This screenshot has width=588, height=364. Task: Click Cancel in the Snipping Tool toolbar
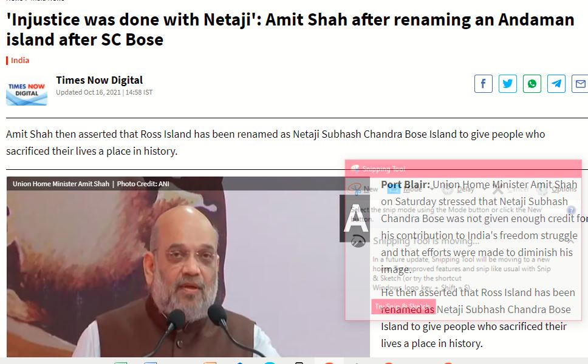[511, 189]
